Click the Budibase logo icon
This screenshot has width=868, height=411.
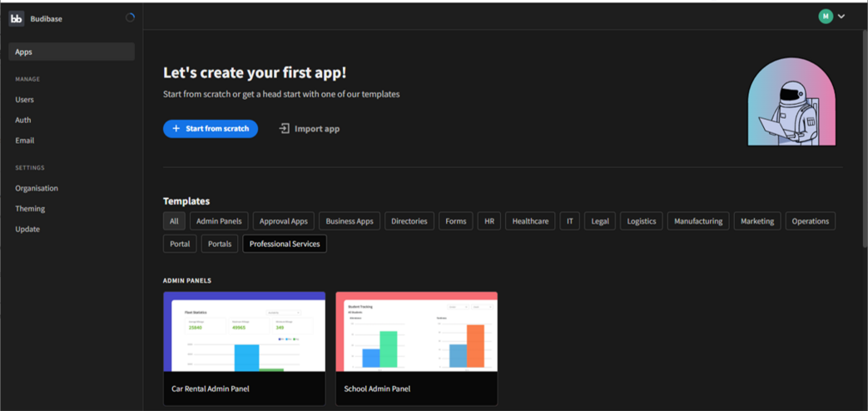point(16,18)
